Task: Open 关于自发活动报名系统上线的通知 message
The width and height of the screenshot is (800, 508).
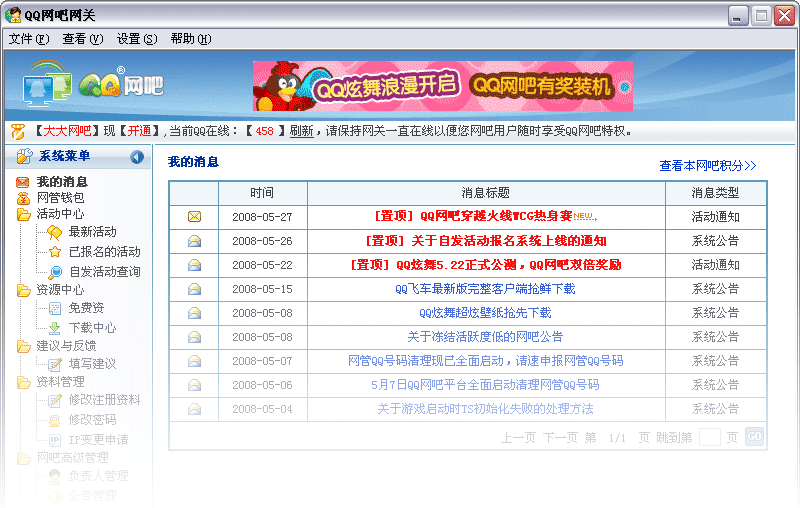Action: (486, 241)
